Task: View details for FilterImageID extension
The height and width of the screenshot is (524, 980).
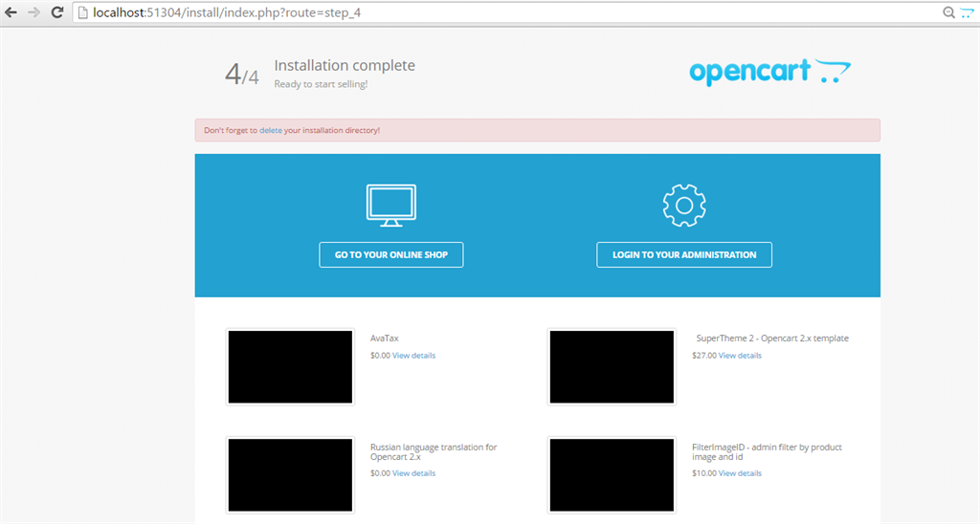Action: click(x=740, y=473)
